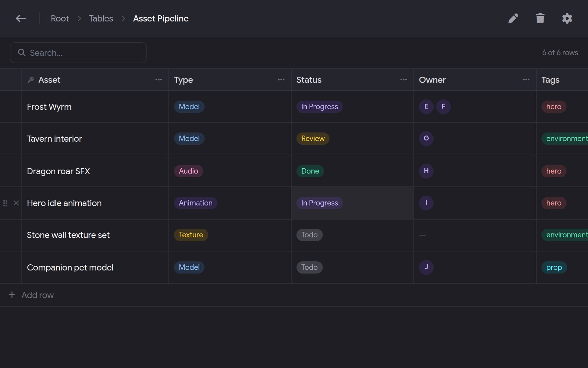Navigate to Tables in breadcrumb
The width and height of the screenshot is (588, 368).
101,18
